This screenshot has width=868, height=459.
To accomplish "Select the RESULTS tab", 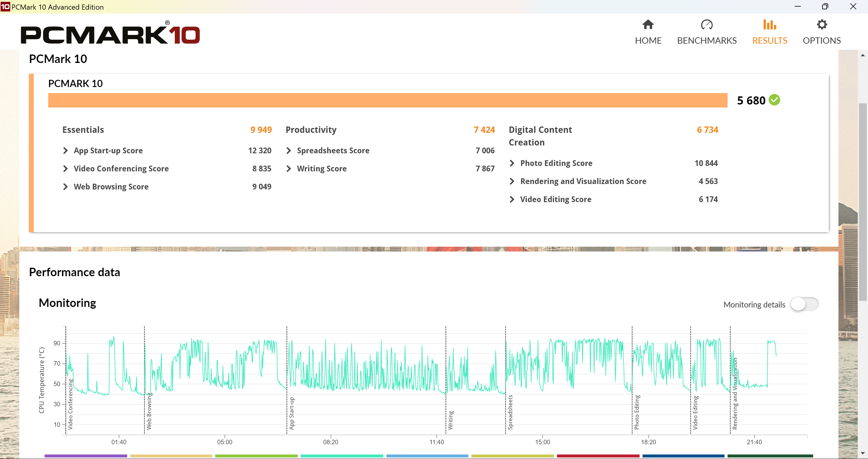I will (x=770, y=32).
